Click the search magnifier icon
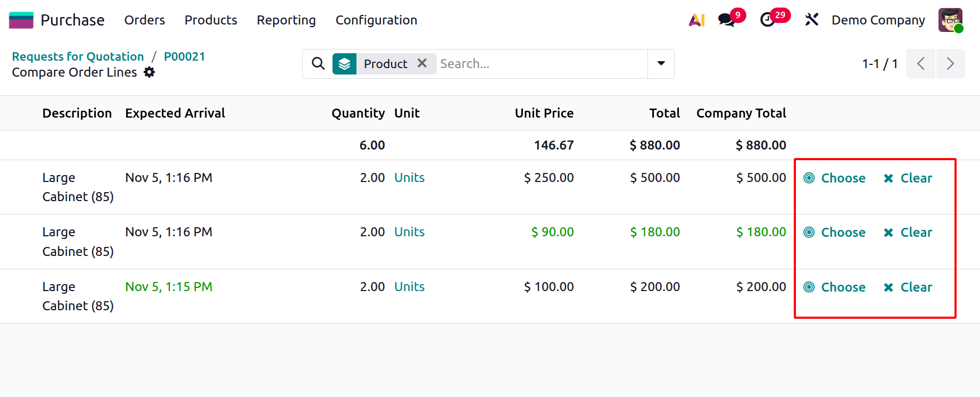 click(318, 64)
